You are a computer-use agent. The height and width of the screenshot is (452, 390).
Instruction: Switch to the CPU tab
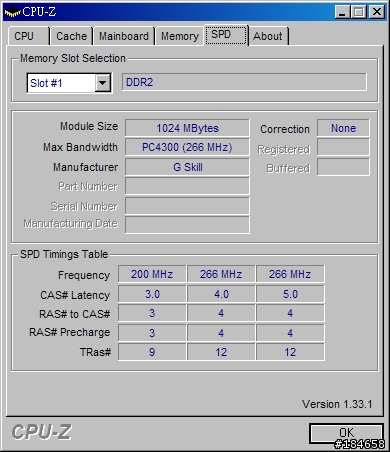[28, 36]
